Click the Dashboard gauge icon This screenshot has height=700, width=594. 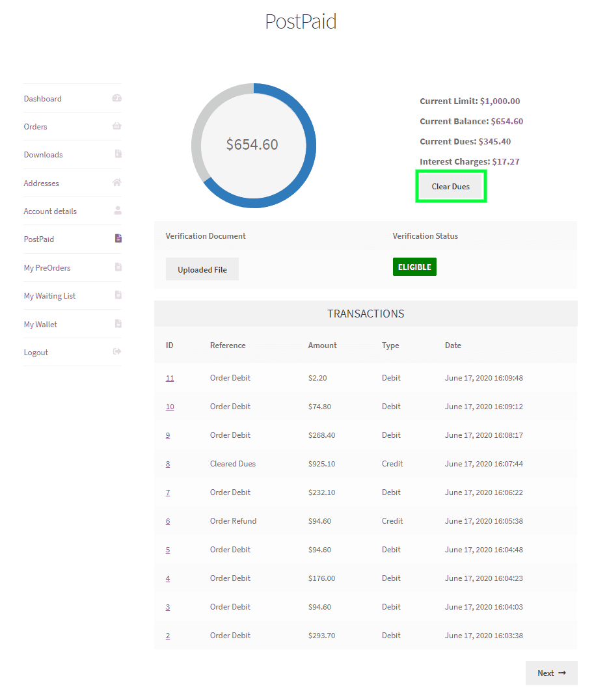[x=117, y=98]
